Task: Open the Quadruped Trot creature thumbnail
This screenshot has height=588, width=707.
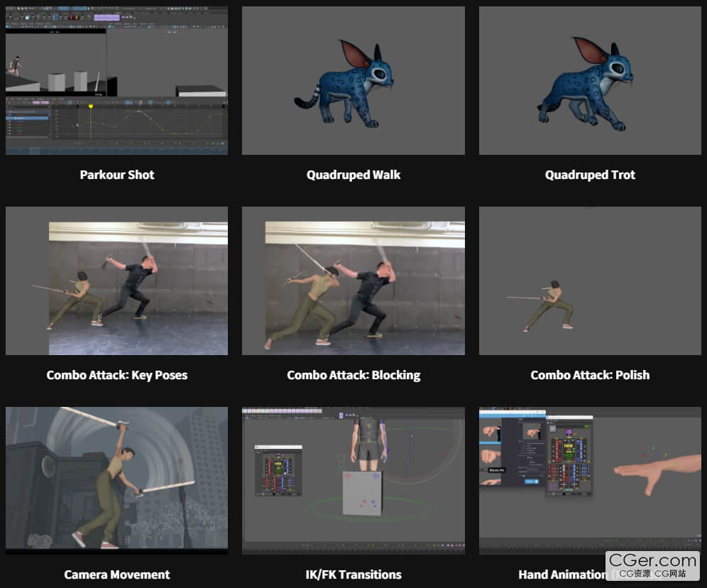Action: tap(590, 80)
